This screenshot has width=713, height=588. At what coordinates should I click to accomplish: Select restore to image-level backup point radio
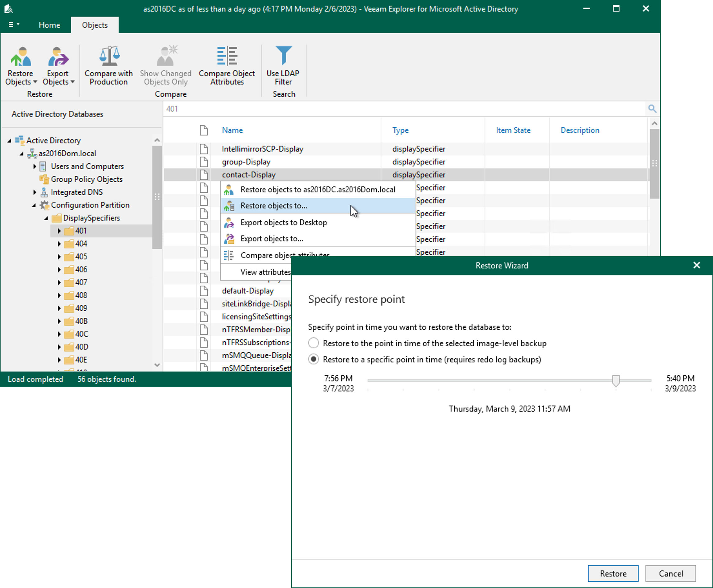[x=314, y=343]
